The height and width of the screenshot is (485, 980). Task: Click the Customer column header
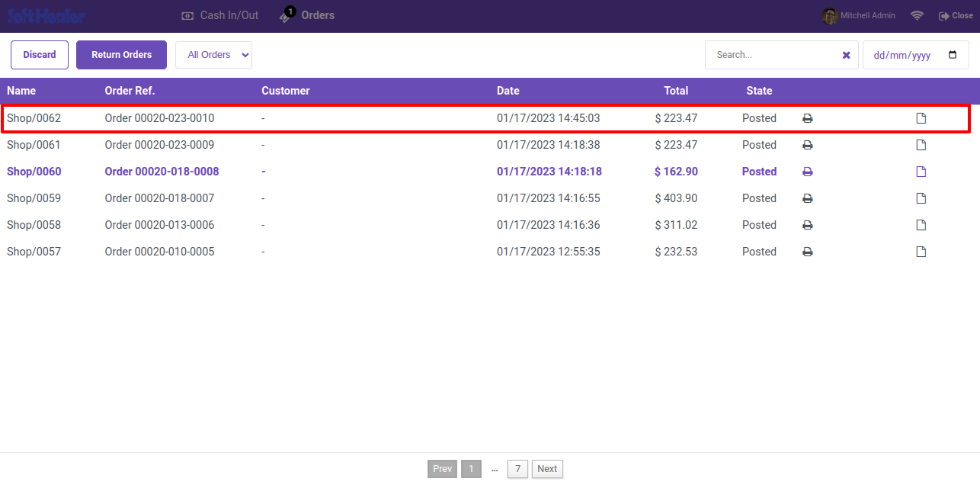286,91
